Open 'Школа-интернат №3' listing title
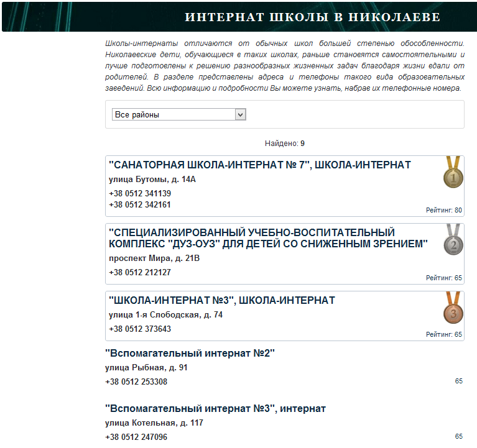 (222, 300)
